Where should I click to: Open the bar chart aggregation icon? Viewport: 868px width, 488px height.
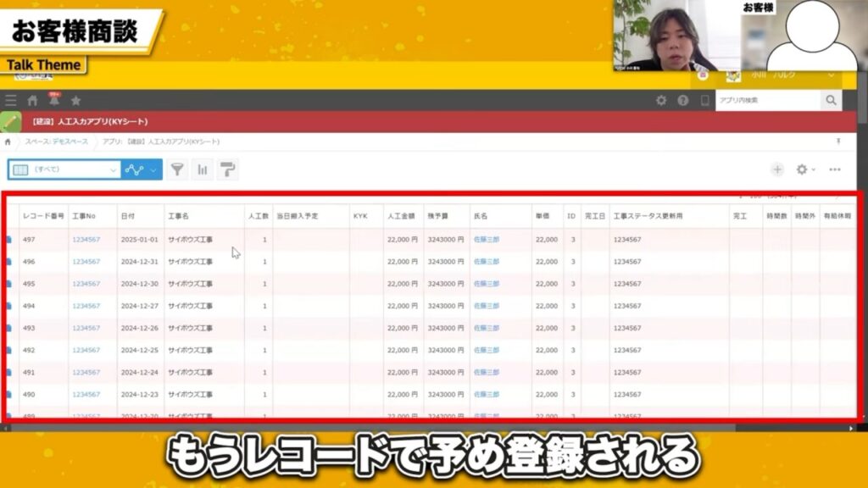coord(202,169)
